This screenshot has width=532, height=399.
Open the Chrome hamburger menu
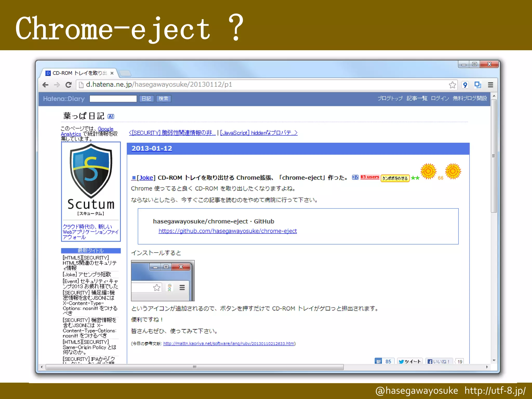(x=490, y=85)
